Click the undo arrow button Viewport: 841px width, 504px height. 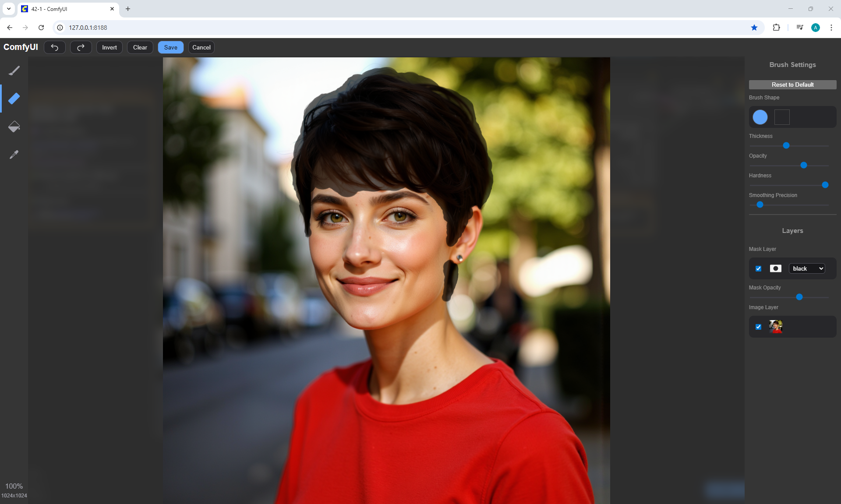point(55,47)
